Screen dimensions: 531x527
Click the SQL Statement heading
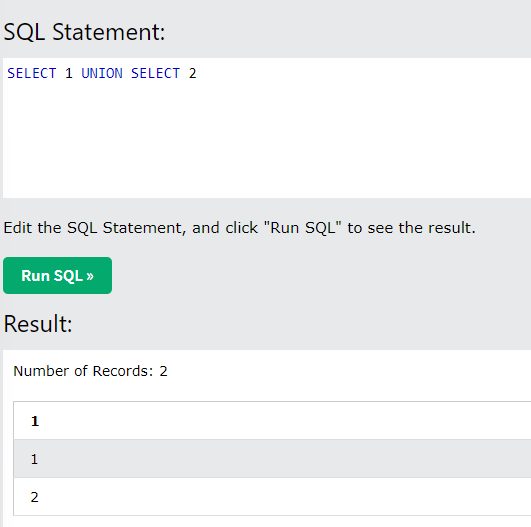tap(84, 33)
